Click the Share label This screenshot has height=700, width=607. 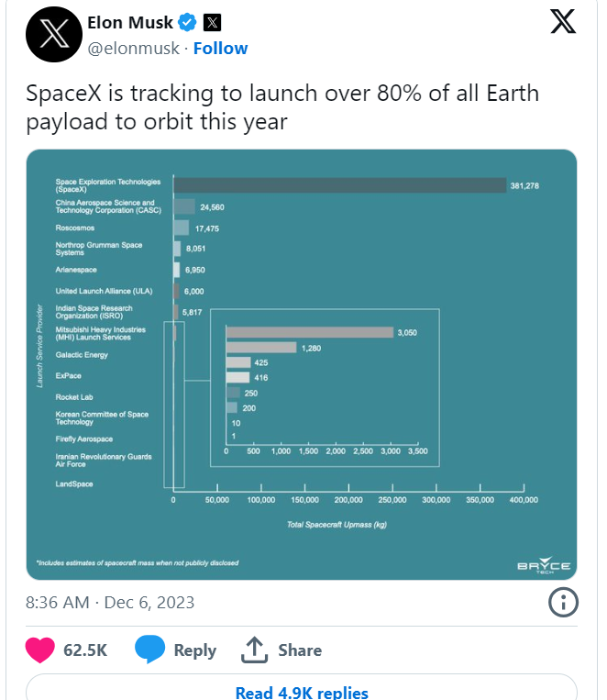pos(300,650)
